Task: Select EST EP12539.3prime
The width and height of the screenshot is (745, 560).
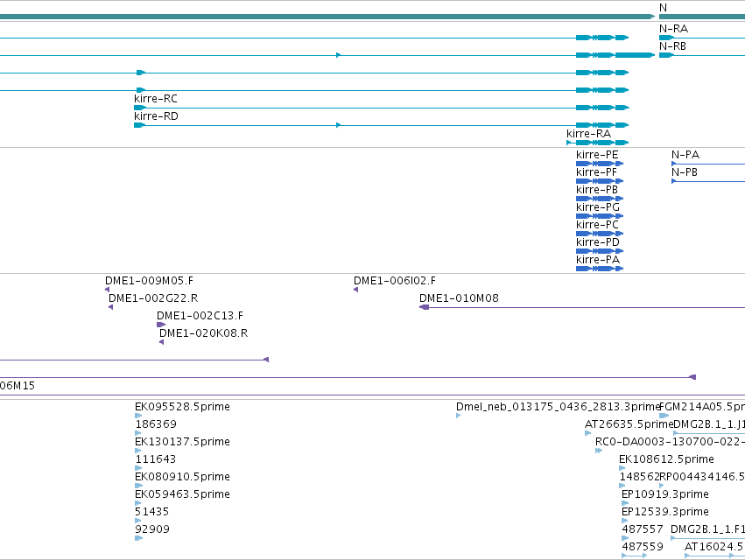Action: (625, 521)
